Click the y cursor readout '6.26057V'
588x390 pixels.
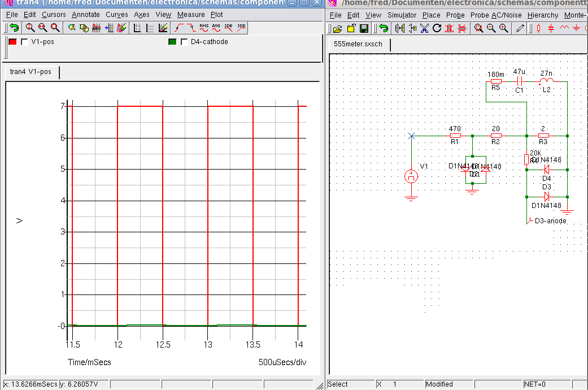point(83,384)
